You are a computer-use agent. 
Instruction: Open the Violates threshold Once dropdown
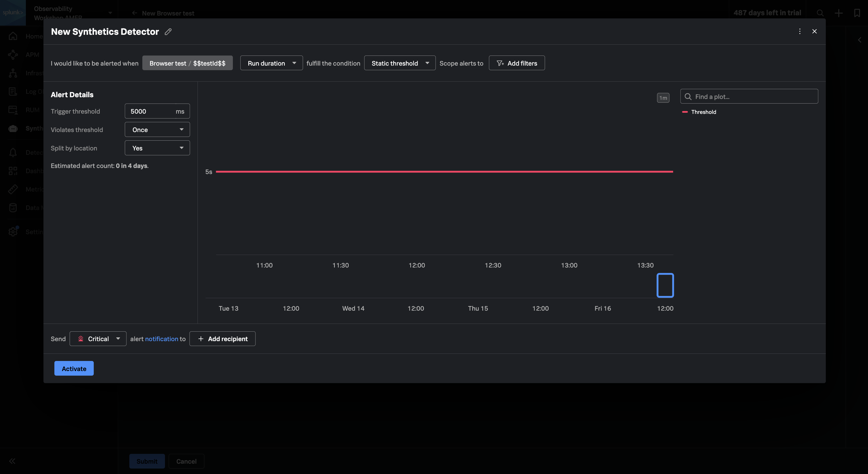pos(157,129)
